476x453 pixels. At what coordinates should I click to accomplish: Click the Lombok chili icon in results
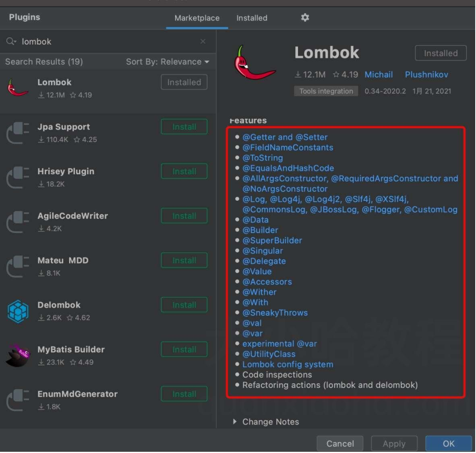(x=18, y=88)
